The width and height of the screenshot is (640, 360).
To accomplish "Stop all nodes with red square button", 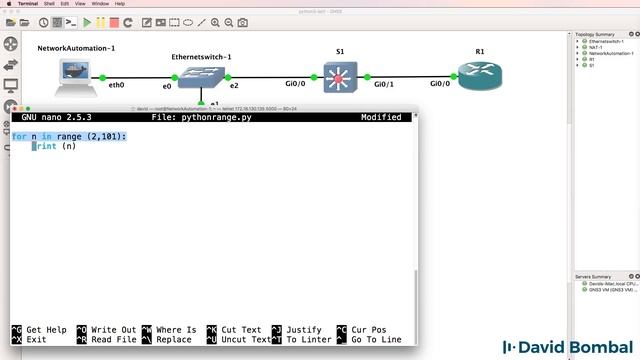I will coord(114,22).
